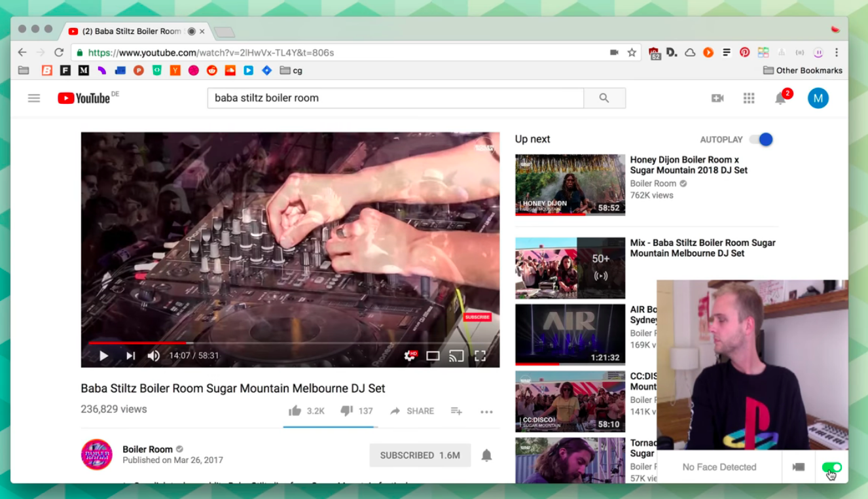Bookmark this page star icon
Image resolution: width=868 pixels, height=499 pixels.
point(632,52)
